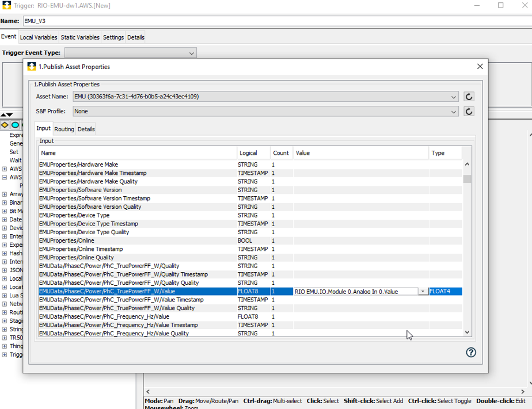This screenshot has height=409, width=532.
Task: Select the cyan circle shape icon
Action: [x=16, y=125]
